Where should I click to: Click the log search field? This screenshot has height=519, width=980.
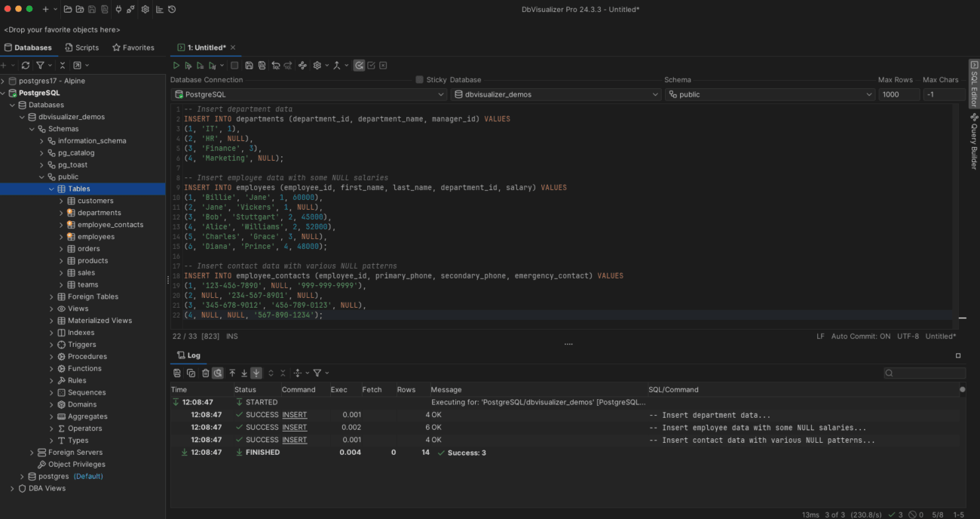(x=926, y=372)
